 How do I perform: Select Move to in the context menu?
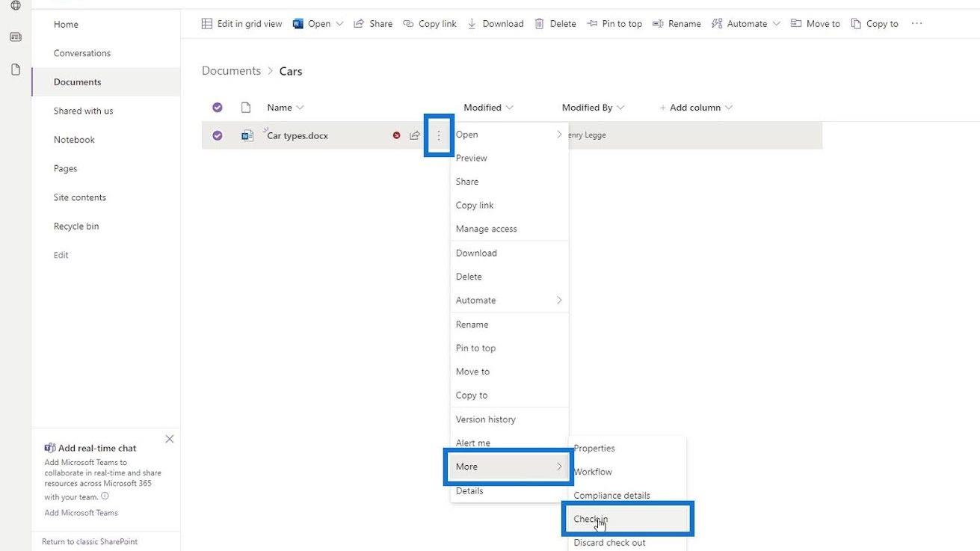pyautogui.click(x=509, y=372)
